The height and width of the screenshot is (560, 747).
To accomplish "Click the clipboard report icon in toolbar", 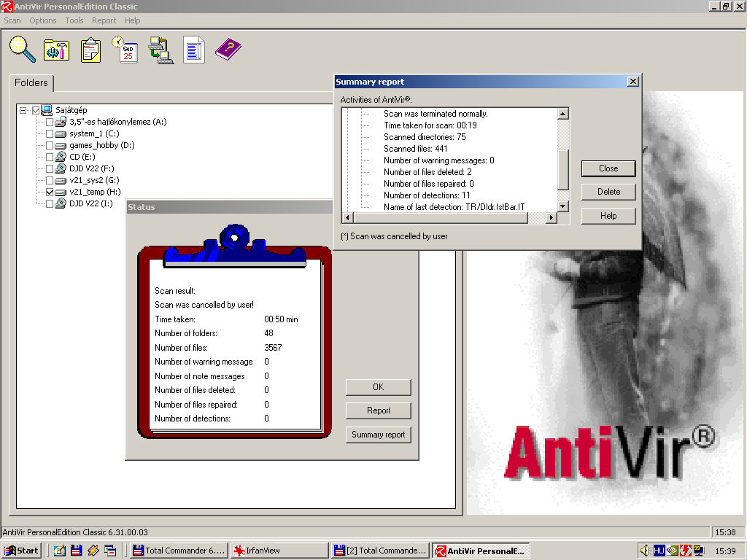I will point(90,50).
